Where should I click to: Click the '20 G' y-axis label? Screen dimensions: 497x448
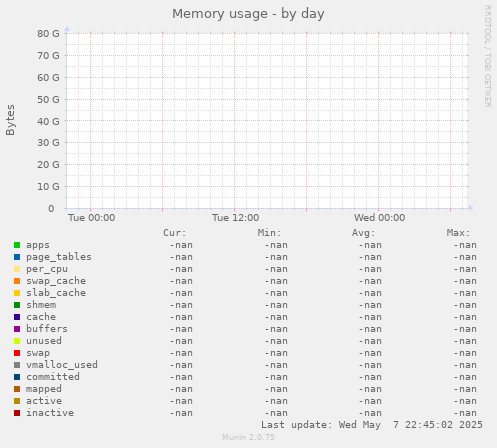(48, 165)
